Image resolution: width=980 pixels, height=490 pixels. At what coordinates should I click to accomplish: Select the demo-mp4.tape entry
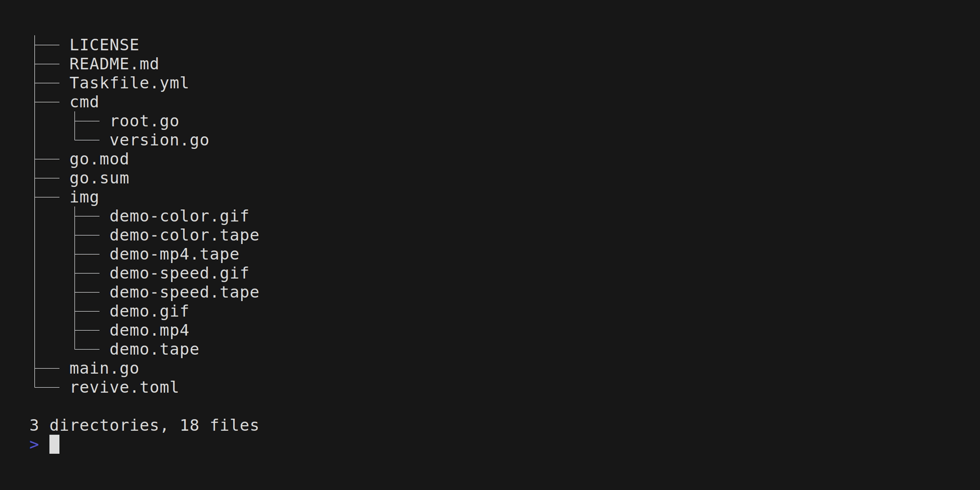click(x=174, y=254)
